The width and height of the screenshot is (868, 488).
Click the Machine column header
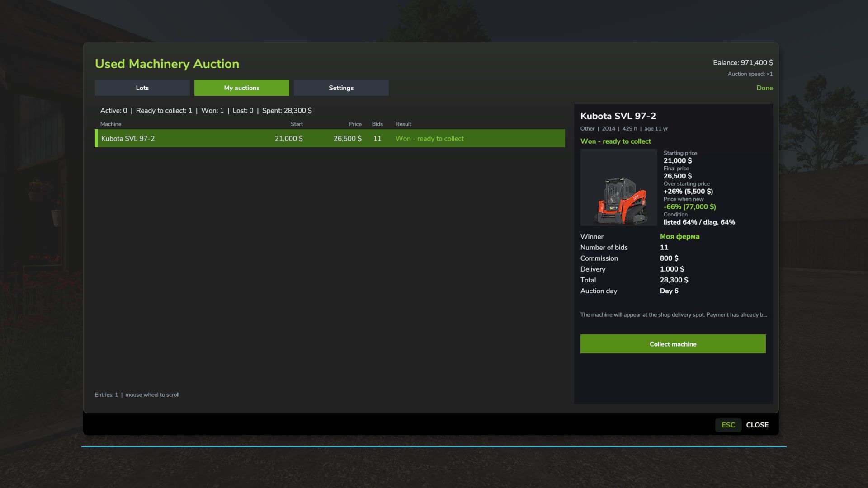111,124
